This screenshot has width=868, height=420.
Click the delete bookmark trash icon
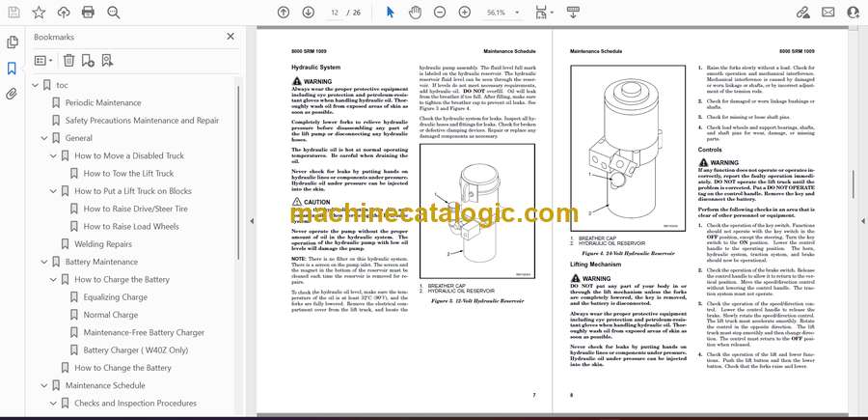(x=68, y=61)
